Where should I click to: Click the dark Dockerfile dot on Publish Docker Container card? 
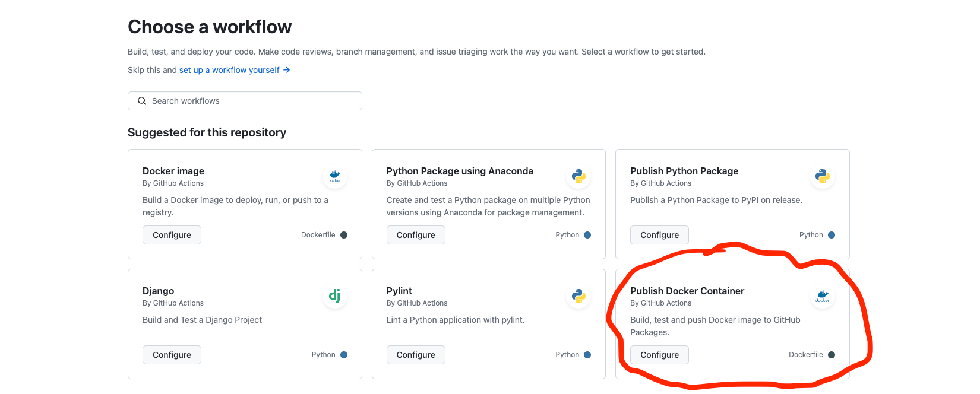pyautogui.click(x=832, y=354)
